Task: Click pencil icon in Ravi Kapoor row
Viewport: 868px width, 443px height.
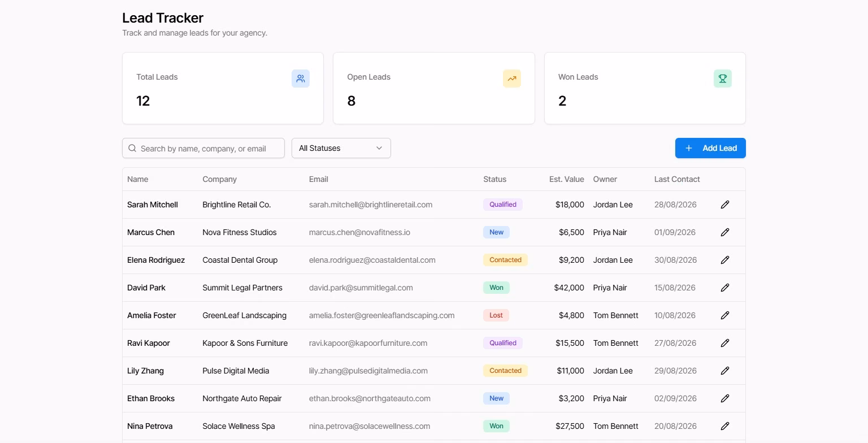Action: point(725,343)
